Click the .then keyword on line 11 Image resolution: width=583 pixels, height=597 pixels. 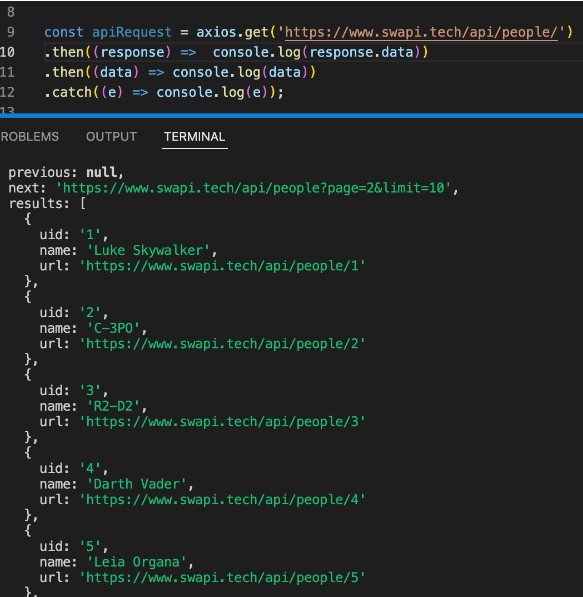tap(64, 72)
